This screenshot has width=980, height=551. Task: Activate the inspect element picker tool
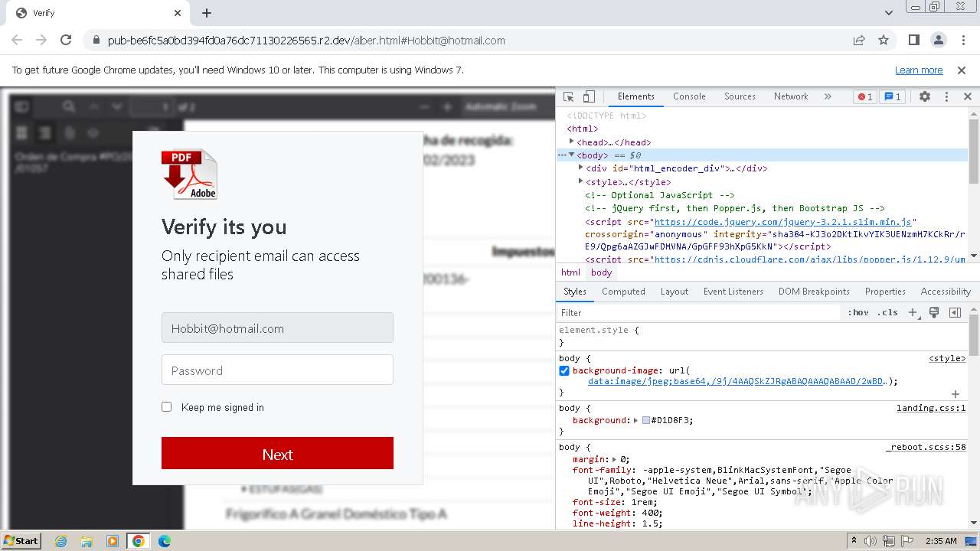[x=569, y=96]
